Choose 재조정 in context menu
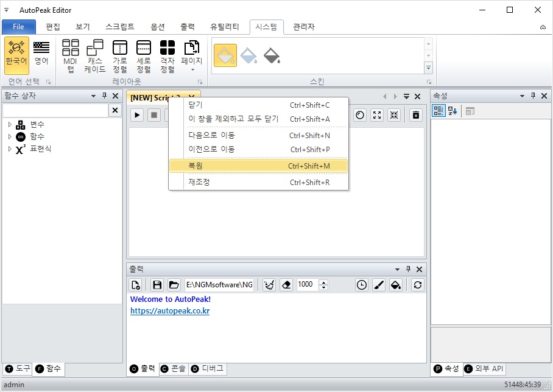 pyautogui.click(x=258, y=182)
